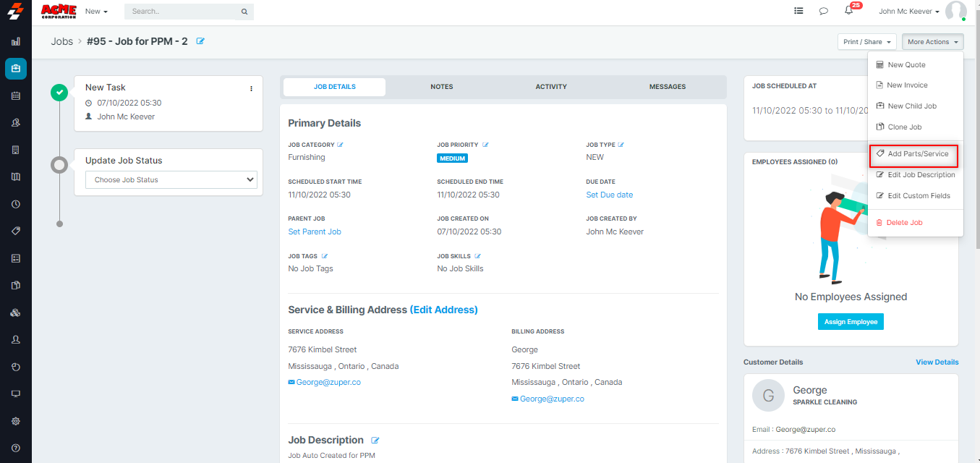The height and width of the screenshot is (463, 980).
Task: Open the settings gear in sidebar
Action: 16,421
